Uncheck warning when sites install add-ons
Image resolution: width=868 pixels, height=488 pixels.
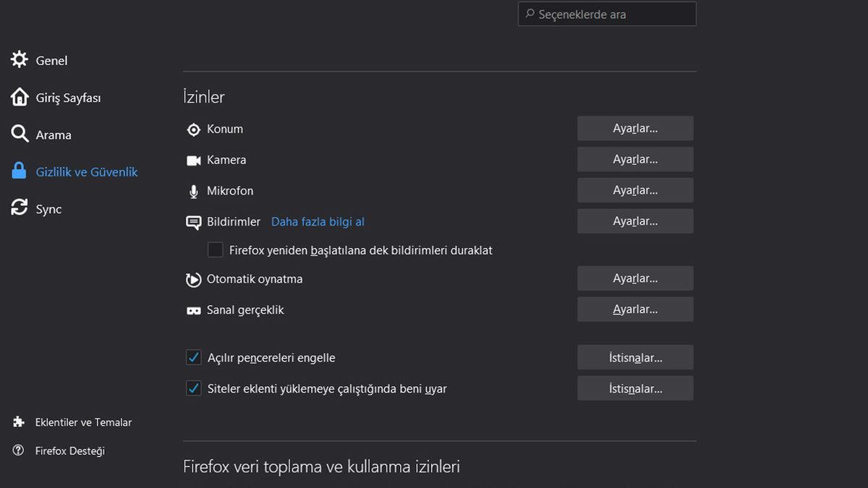pos(193,388)
